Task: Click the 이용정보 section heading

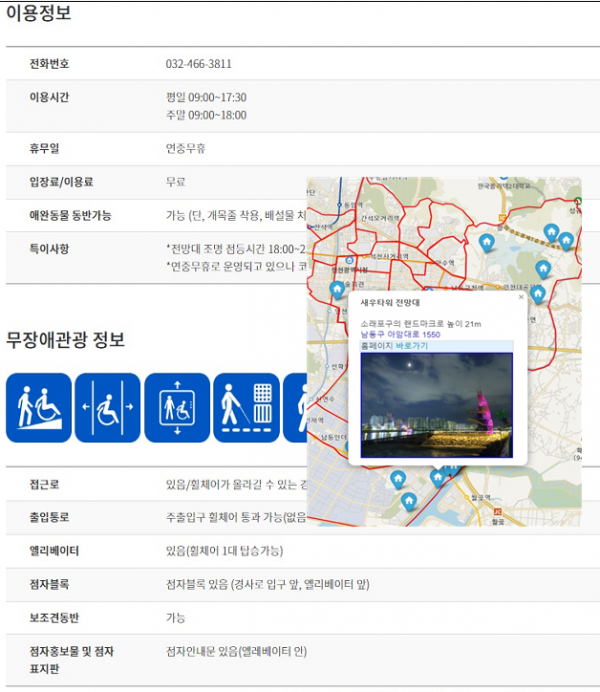Action: (x=39, y=14)
